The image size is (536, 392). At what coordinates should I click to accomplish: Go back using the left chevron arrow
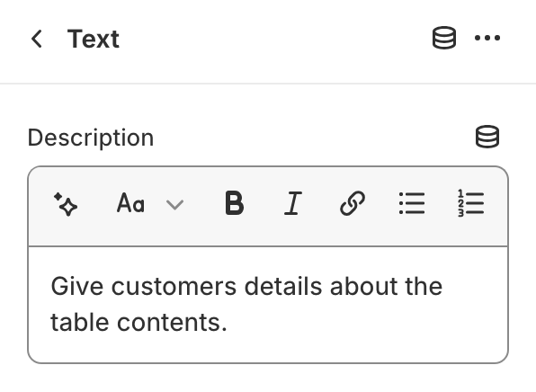tap(37, 39)
